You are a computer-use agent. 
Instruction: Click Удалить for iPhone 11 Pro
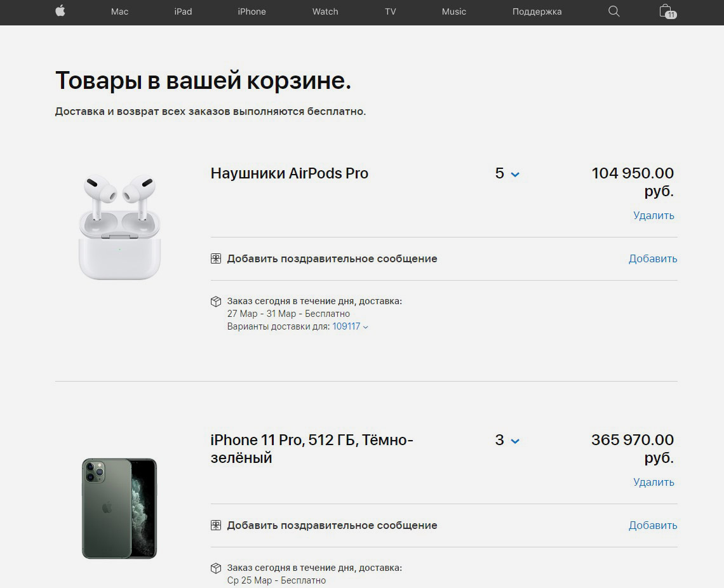point(654,483)
